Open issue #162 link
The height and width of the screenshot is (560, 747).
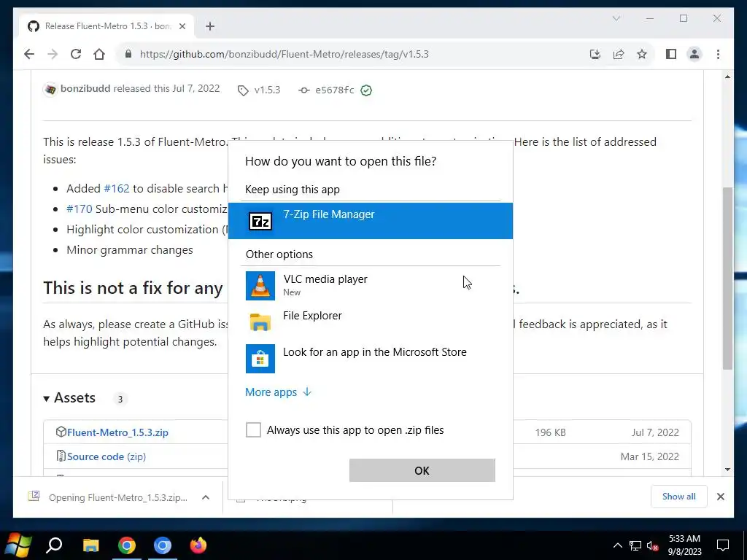point(117,189)
